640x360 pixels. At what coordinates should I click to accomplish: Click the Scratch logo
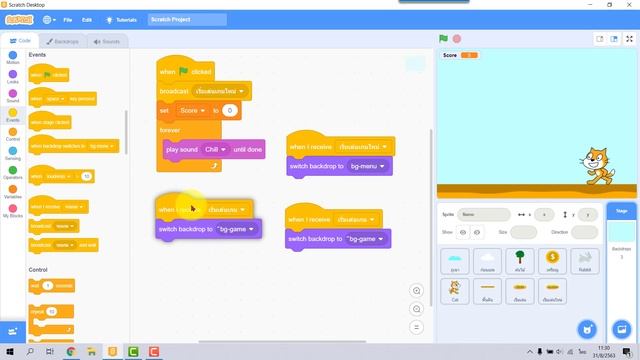pos(19,20)
